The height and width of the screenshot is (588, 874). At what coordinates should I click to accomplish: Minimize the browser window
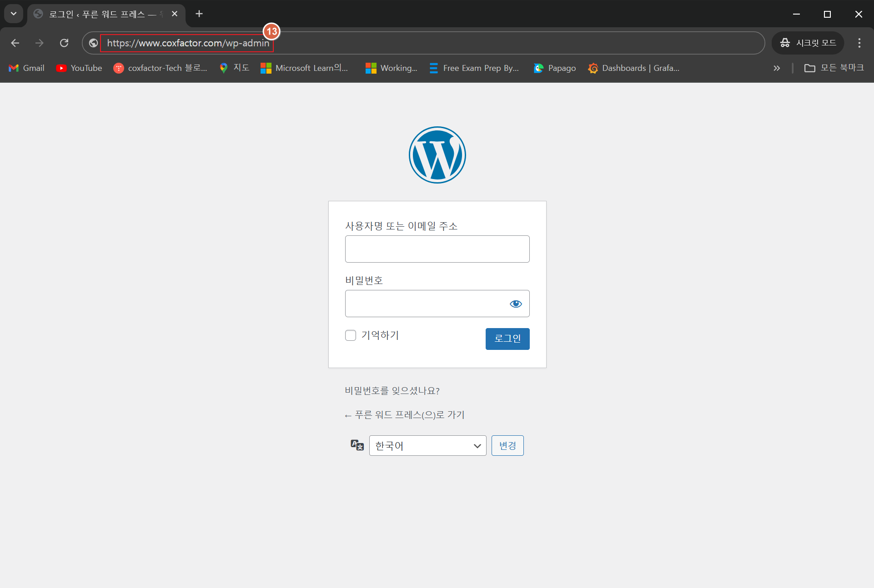tap(796, 14)
